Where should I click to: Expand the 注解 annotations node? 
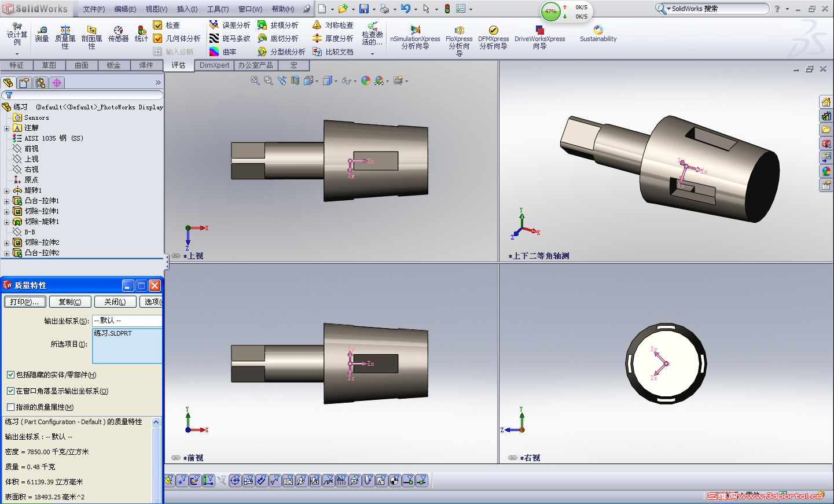coord(6,128)
